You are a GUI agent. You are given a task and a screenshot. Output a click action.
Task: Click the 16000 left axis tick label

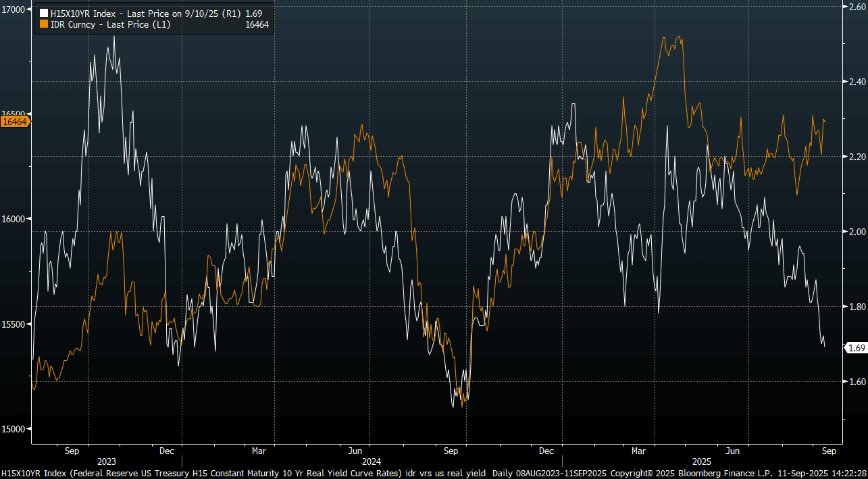14,219
